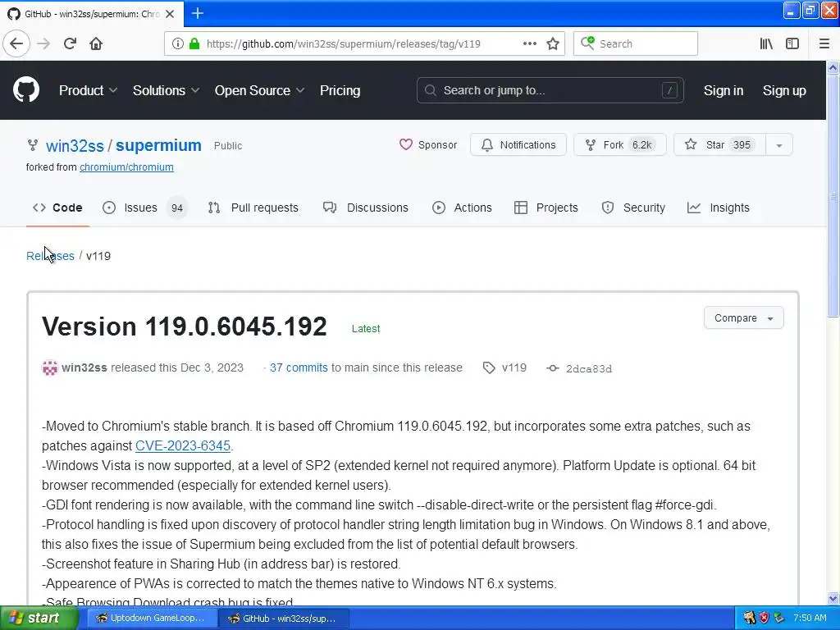Open the Firefox library icon
The height and width of the screenshot is (630, 840).
tap(766, 43)
